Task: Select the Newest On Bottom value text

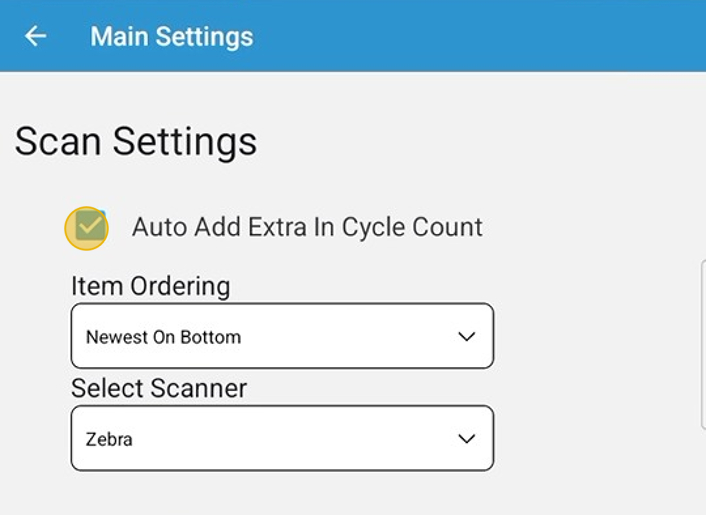Action: [163, 337]
